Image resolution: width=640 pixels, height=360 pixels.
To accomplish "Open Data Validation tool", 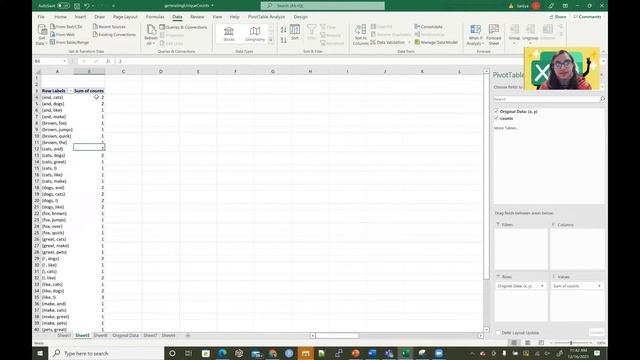I will 388,42.
